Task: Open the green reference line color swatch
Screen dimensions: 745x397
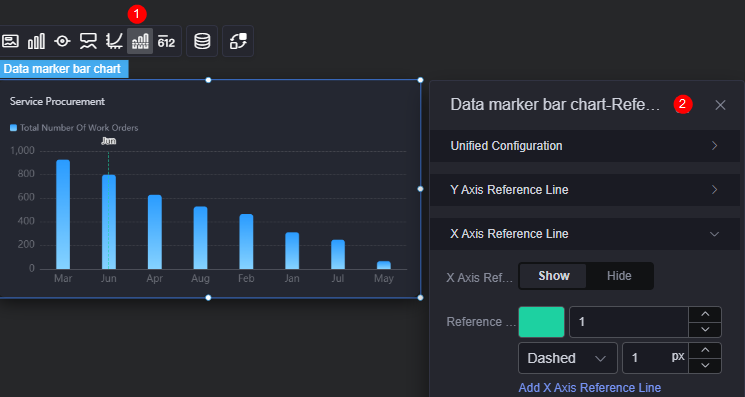Action: [541, 322]
